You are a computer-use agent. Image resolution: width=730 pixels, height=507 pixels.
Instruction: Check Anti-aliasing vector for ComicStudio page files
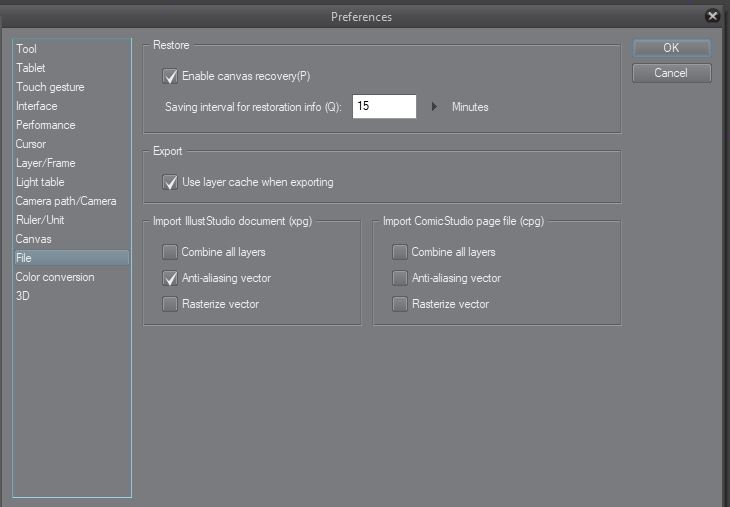pyautogui.click(x=400, y=278)
